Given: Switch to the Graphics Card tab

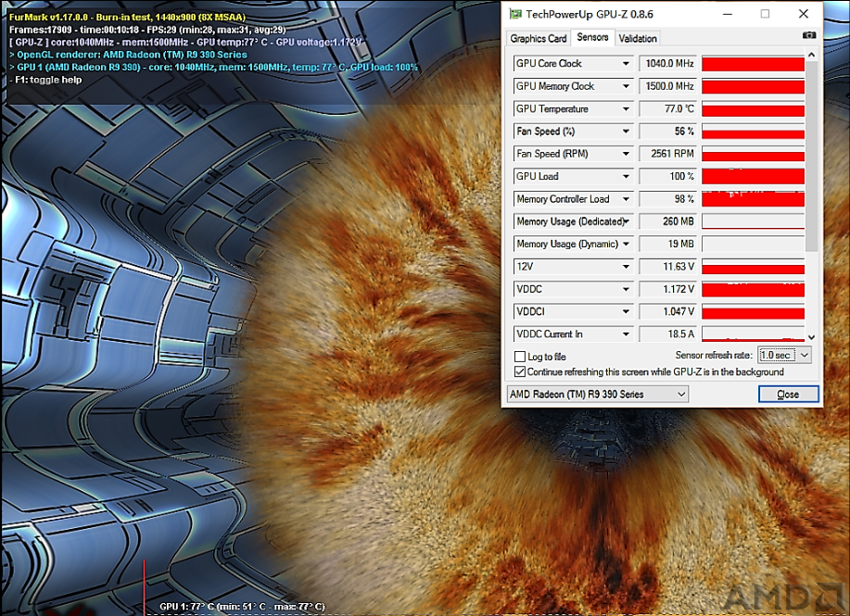Looking at the screenshot, I should click(x=538, y=39).
